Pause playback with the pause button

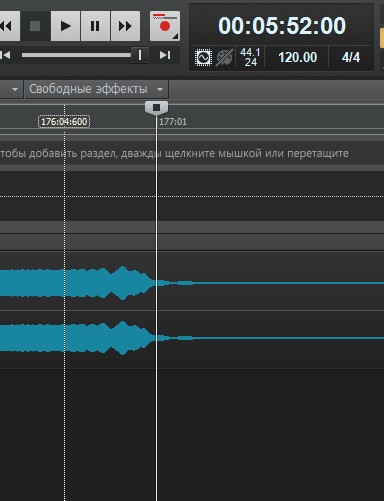tap(95, 26)
